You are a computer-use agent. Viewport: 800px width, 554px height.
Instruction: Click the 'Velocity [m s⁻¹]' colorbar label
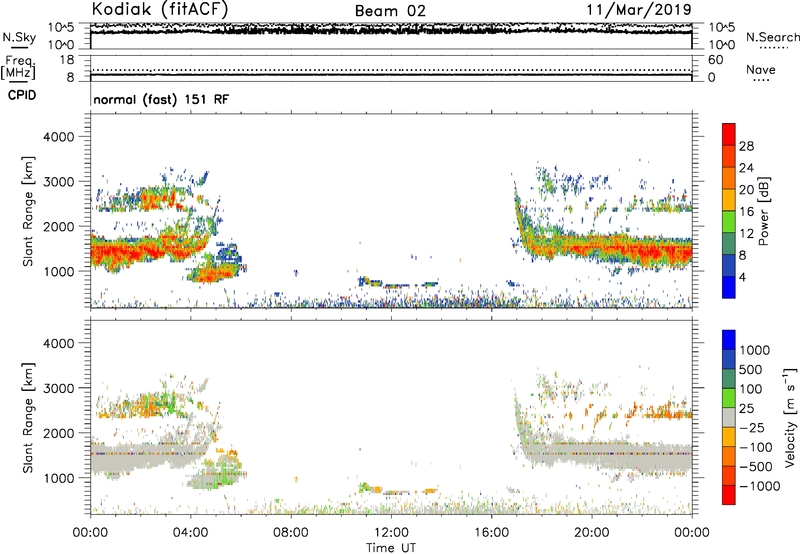tap(790, 418)
